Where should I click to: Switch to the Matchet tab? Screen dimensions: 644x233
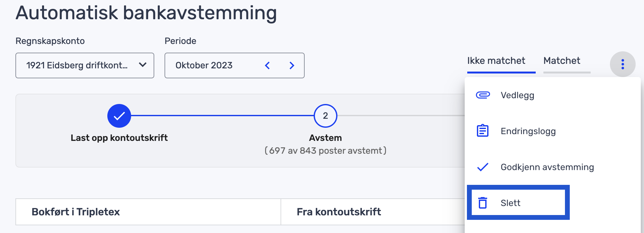562,61
